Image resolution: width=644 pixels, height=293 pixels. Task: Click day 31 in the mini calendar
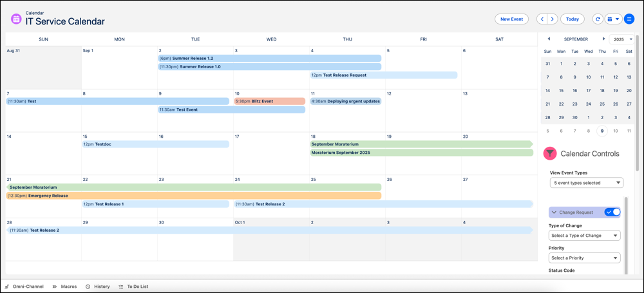tap(547, 64)
